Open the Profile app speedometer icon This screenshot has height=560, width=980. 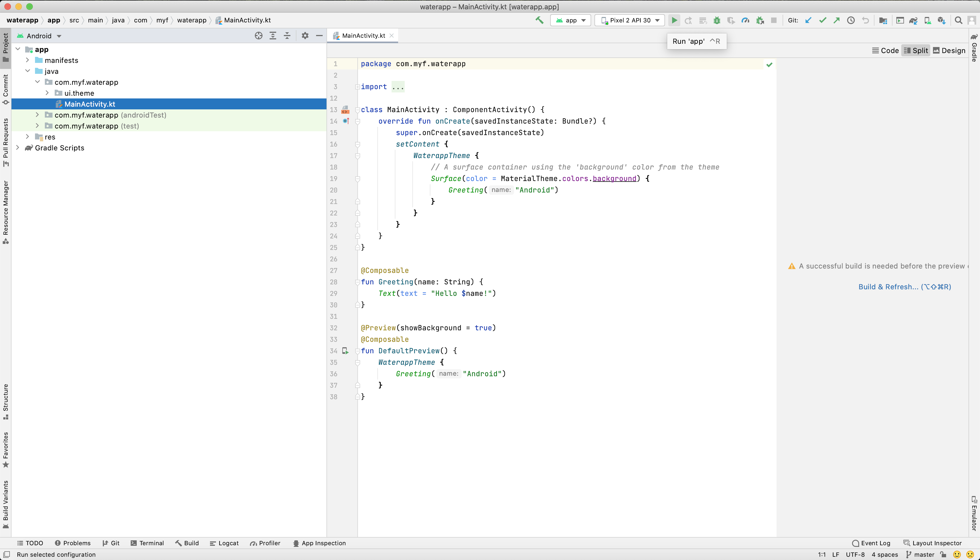tap(745, 20)
